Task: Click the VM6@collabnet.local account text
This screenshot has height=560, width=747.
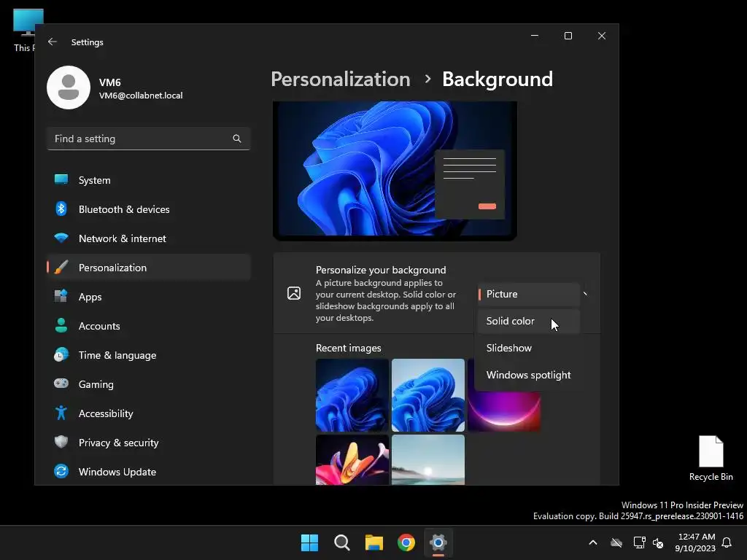Action: point(141,96)
